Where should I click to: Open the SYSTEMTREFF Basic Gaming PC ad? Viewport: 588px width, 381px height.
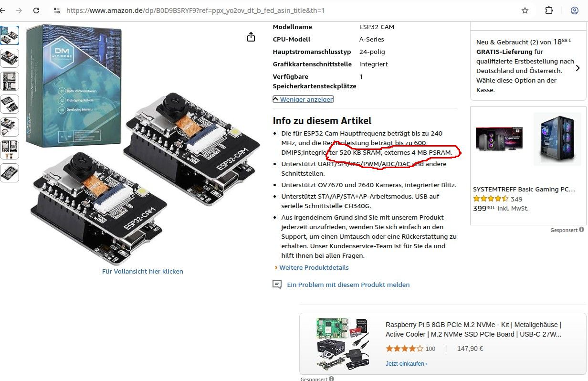click(524, 189)
